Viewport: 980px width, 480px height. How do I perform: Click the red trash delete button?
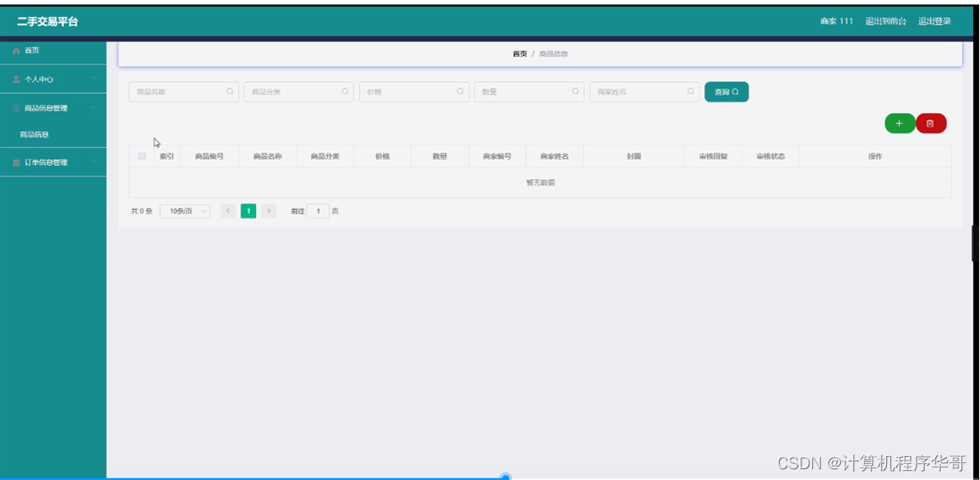click(x=931, y=124)
